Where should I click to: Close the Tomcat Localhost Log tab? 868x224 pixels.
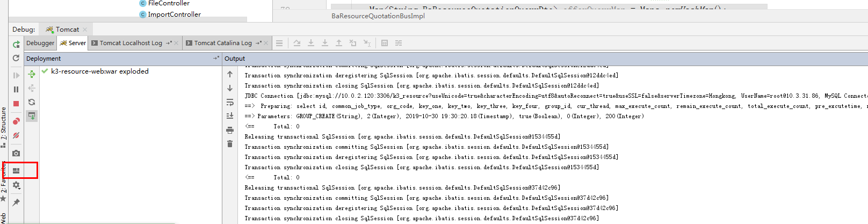(176, 43)
